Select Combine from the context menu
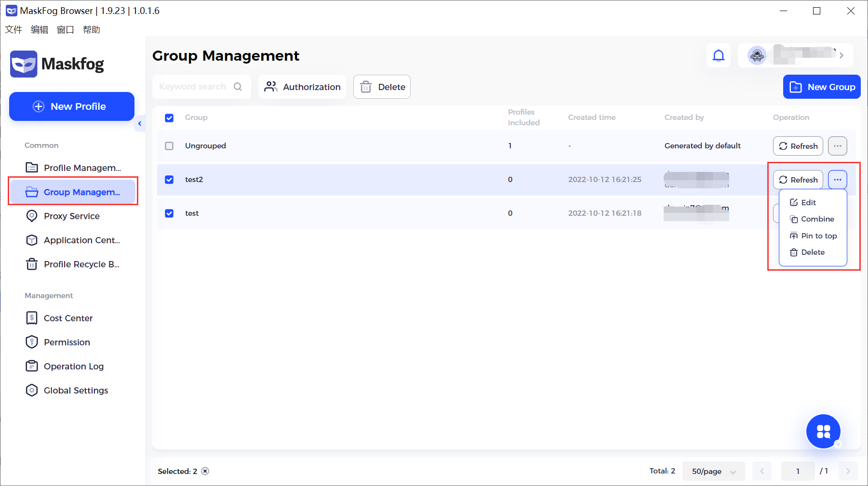868x486 pixels. point(812,219)
